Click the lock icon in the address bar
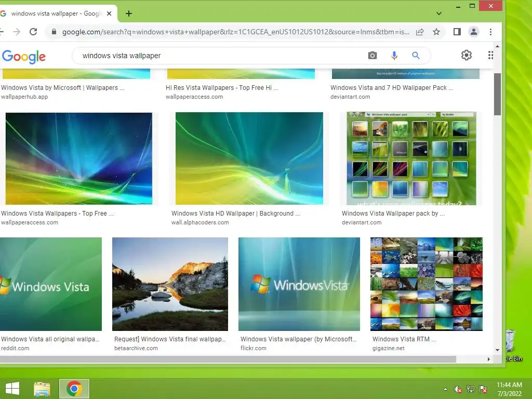Screen dimensions: 532x399 (x=54, y=32)
